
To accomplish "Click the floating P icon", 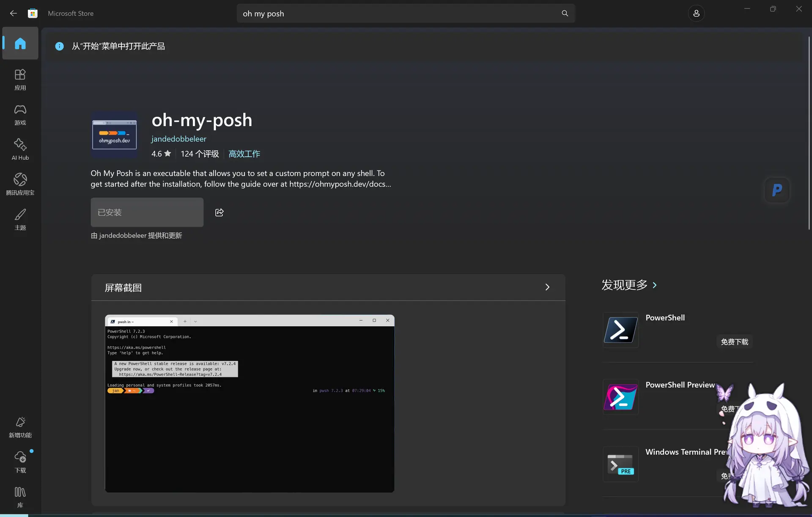I will coord(777,190).
